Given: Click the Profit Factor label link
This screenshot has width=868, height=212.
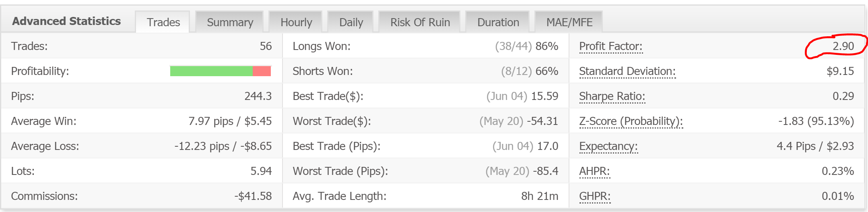Looking at the screenshot, I should (x=610, y=46).
